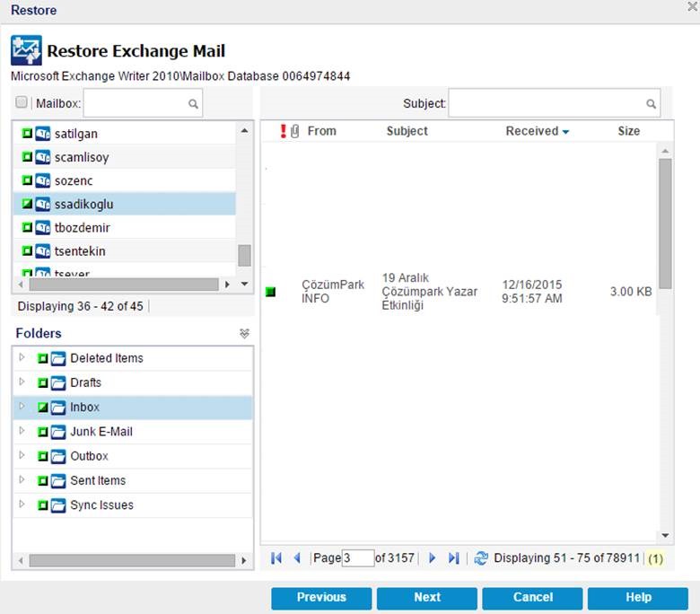
Task: Click the message list vertical scrollbar thumb
Action: pyautogui.click(x=665, y=224)
